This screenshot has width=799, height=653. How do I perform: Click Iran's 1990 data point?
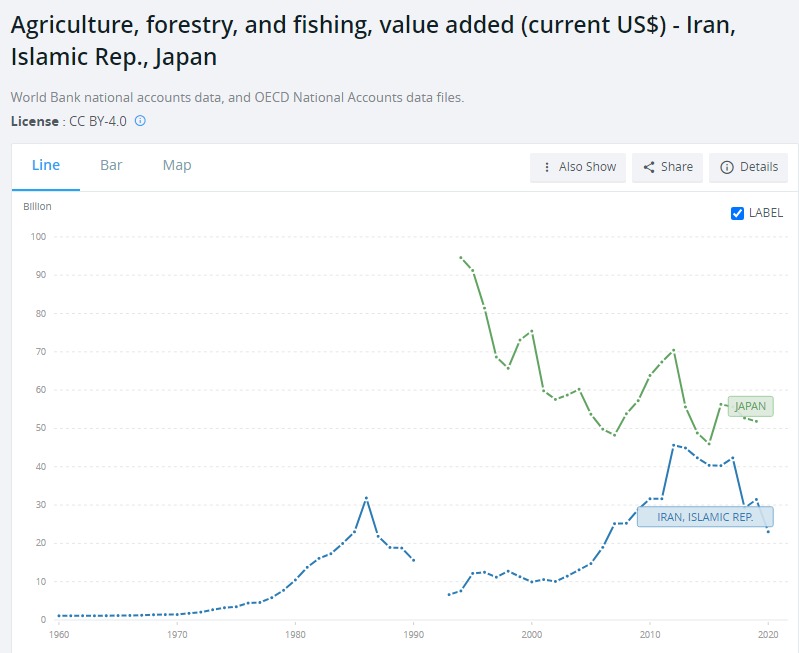[414, 560]
